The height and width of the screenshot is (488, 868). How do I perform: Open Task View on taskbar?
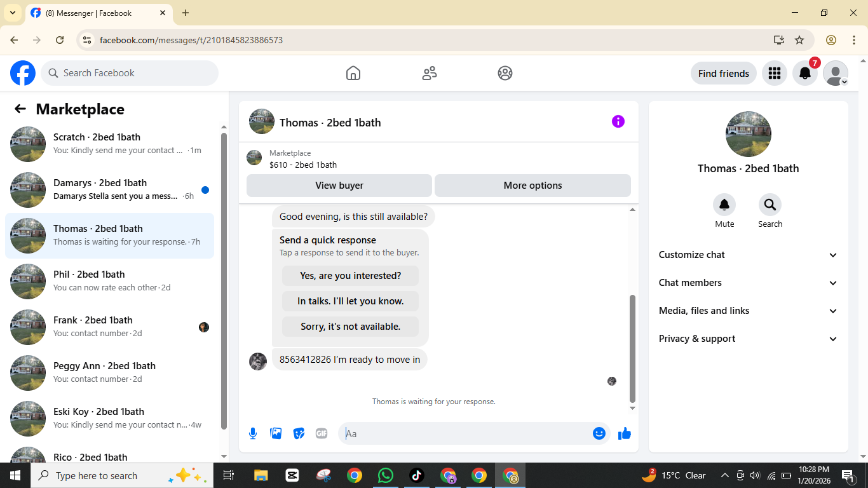click(x=229, y=475)
